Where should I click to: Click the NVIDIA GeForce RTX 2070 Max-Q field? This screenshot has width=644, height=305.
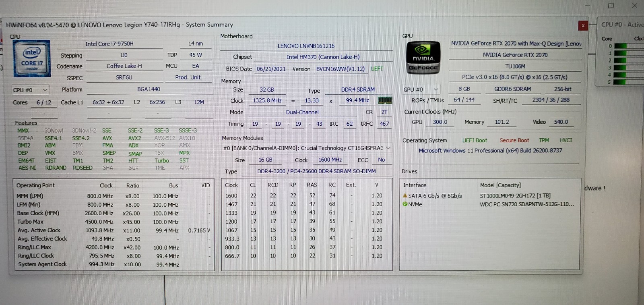pos(516,44)
